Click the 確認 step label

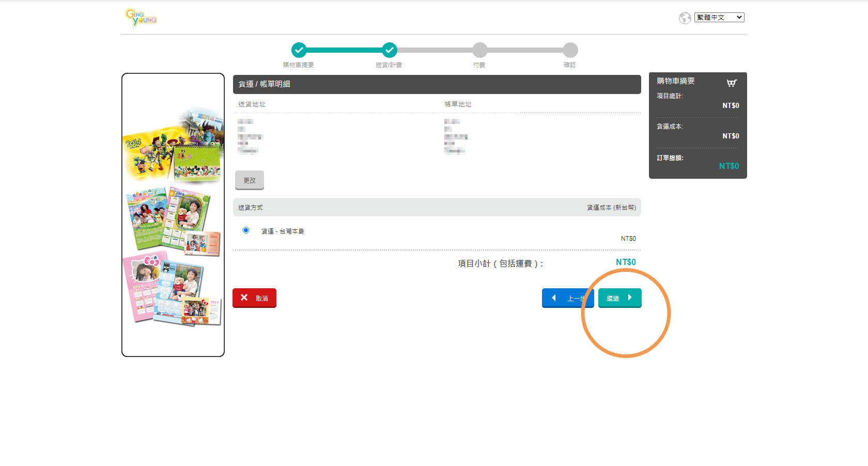point(570,65)
